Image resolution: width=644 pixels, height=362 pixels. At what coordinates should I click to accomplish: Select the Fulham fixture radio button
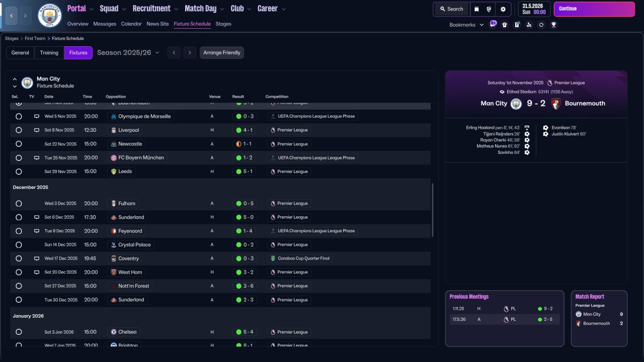[19, 204]
